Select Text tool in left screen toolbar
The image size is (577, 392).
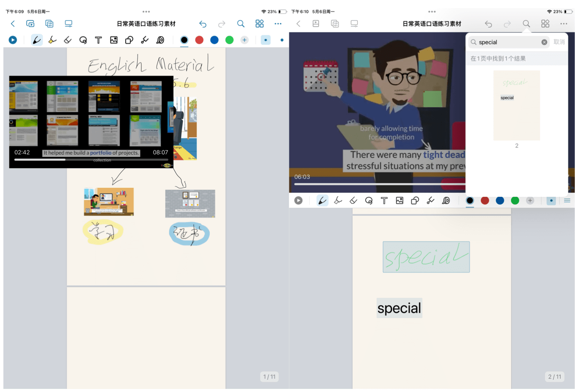98,40
